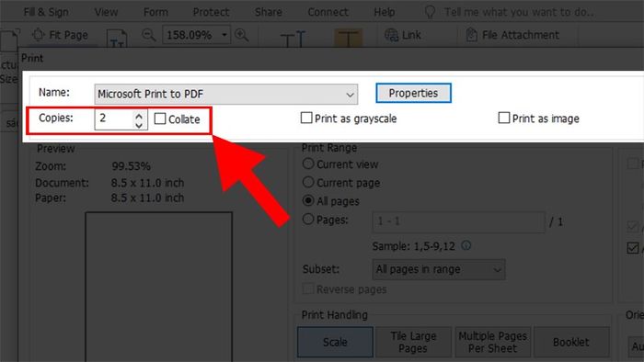Increase copies with the up arrow
644x362 pixels.
(x=139, y=116)
